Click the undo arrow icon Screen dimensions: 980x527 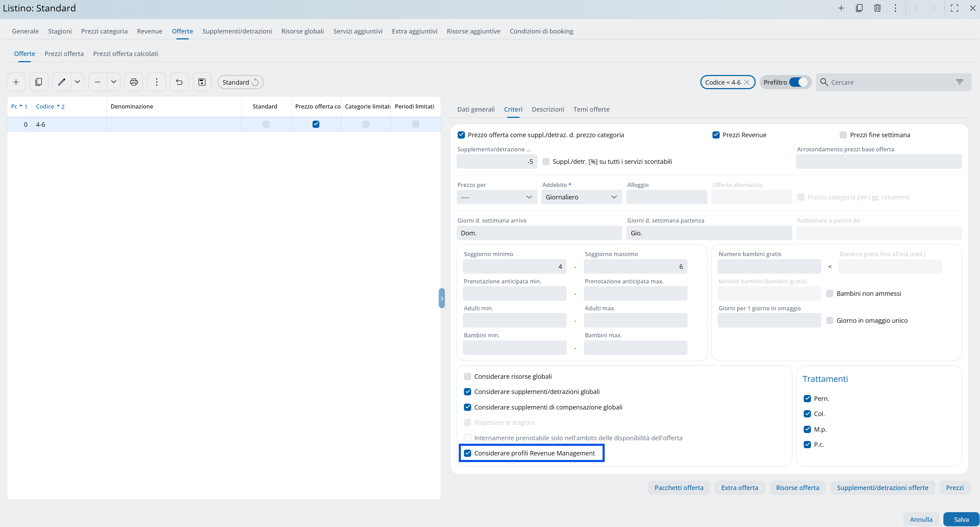click(x=179, y=82)
